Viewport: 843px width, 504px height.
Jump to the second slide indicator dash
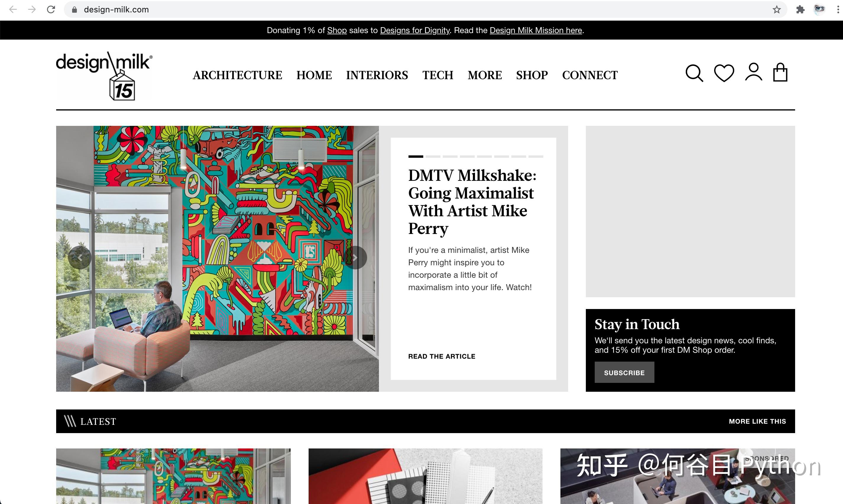[433, 157]
